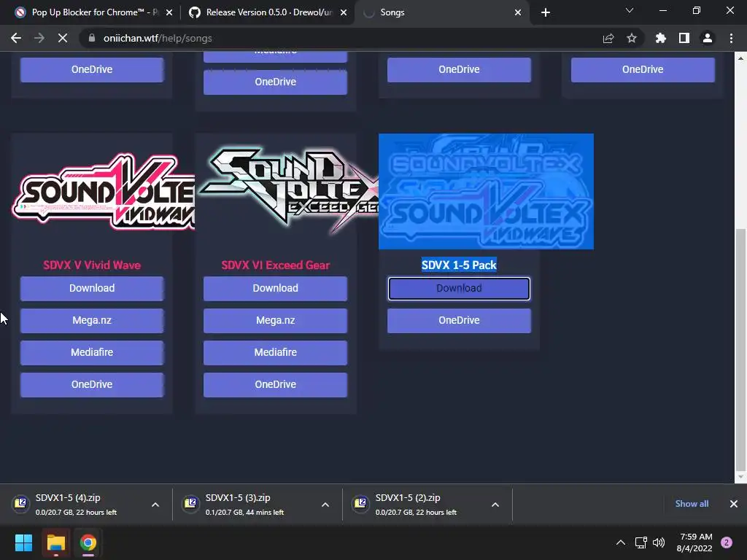Open Chrome's three-dot menu
This screenshot has width=747, height=560.
[731, 38]
